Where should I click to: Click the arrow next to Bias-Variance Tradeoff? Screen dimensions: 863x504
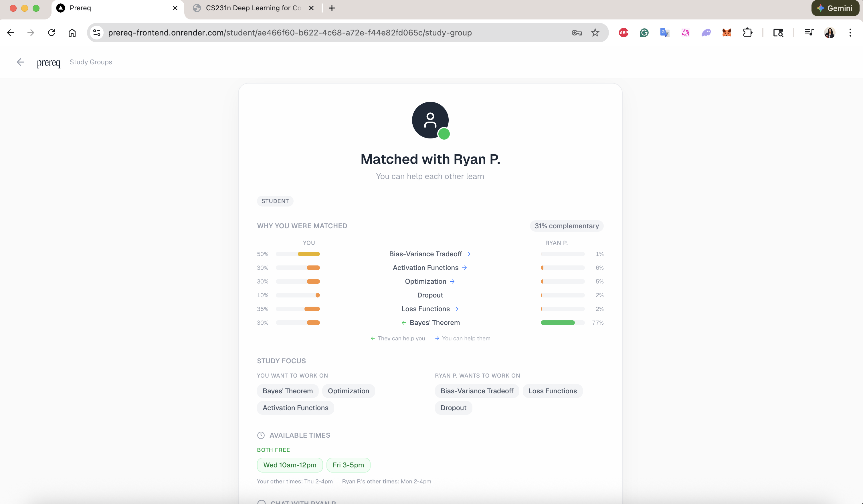point(468,254)
